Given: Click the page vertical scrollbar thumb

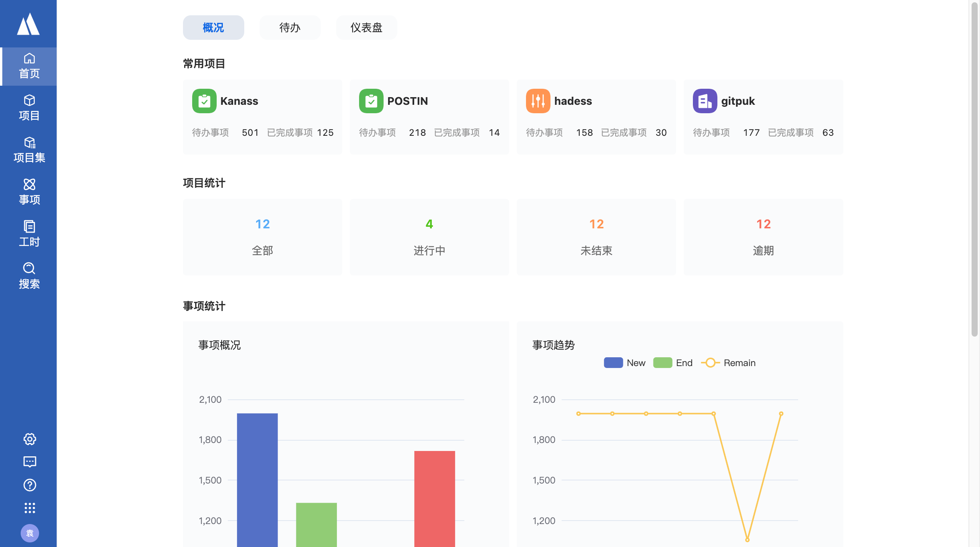Looking at the screenshot, I should tap(975, 169).
